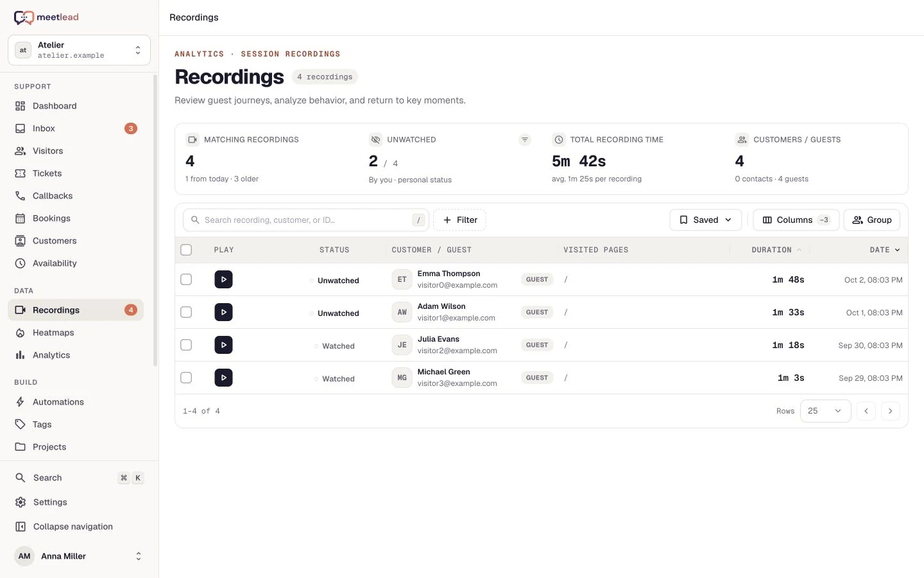Play Julia Evans's recording
Viewport: 924px width, 578px height.
[x=223, y=345]
